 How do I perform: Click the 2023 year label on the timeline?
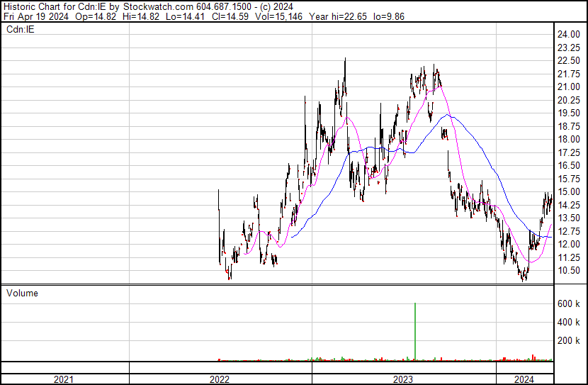click(403, 379)
